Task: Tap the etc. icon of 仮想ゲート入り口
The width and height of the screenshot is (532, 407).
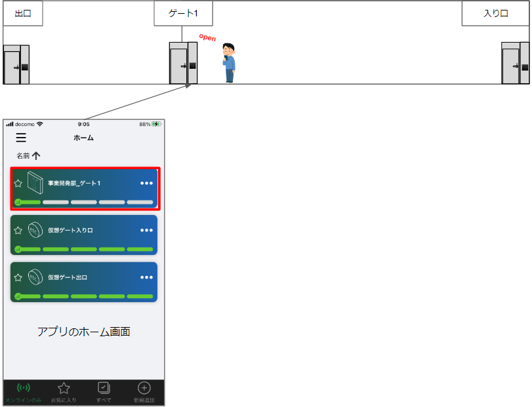Action: click(35, 230)
